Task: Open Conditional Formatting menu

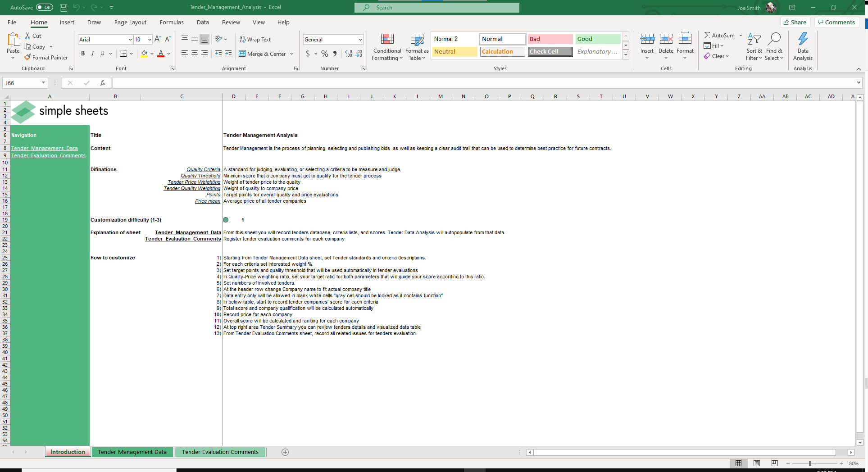Action: [x=387, y=46]
